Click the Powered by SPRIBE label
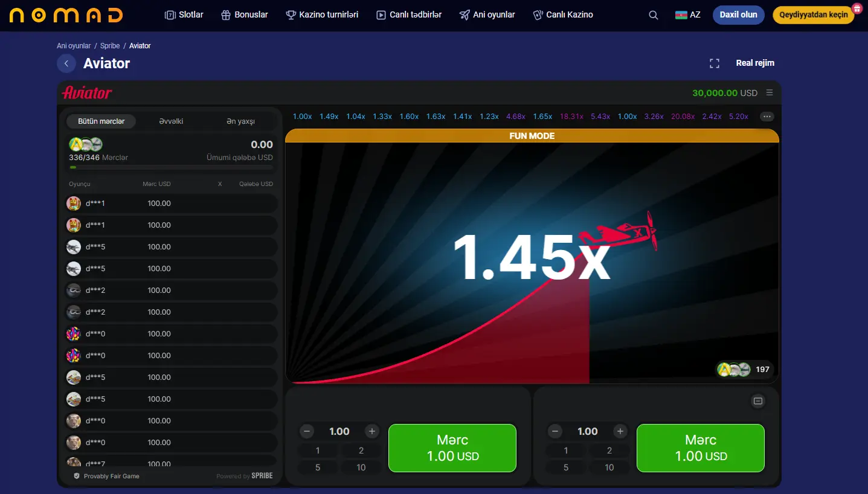Screen dimensions: 868x494 [x=245, y=476]
